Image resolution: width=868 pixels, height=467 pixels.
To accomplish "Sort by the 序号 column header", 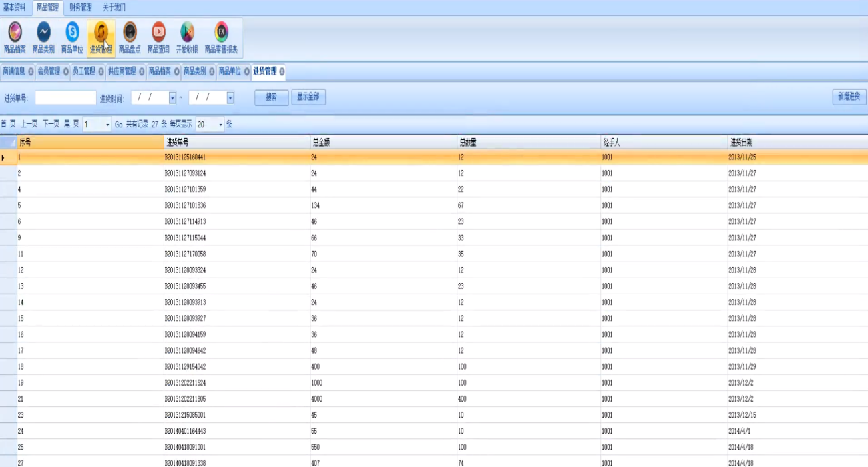I will point(90,142).
